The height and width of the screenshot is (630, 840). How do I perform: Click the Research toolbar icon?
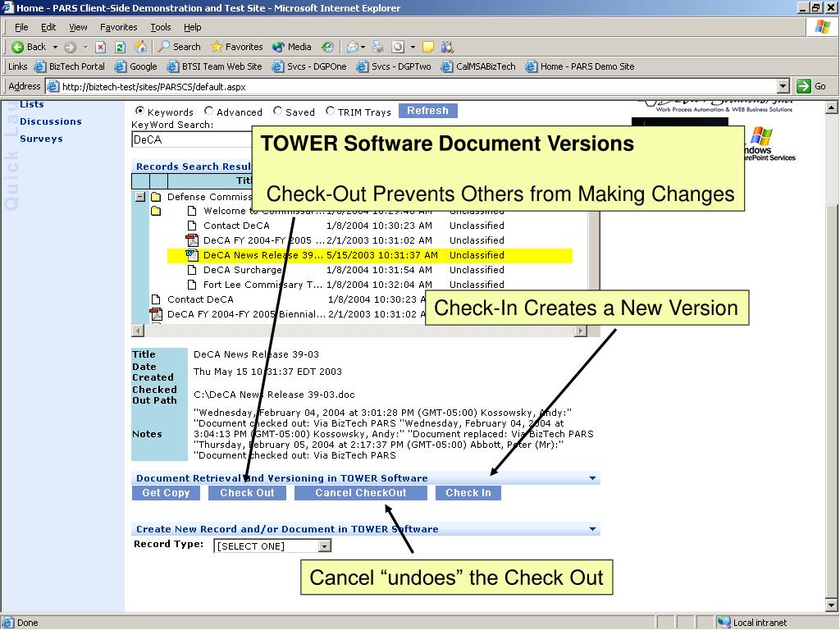(x=447, y=47)
